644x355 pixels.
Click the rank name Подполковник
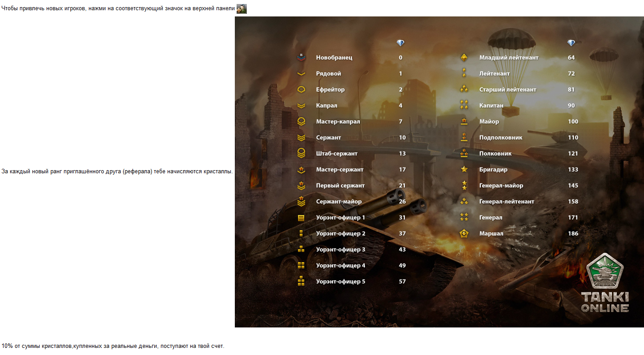pyautogui.click(x=501, y=138)
